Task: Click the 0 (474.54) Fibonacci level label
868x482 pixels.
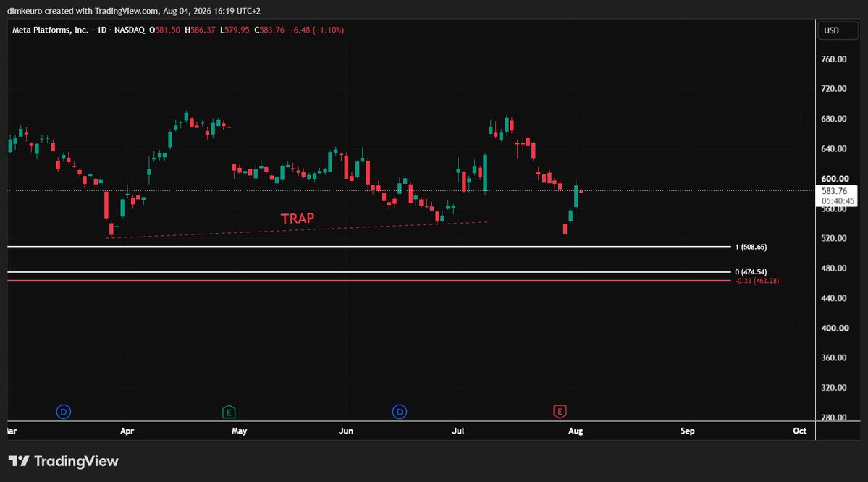Action: [751, 271]
